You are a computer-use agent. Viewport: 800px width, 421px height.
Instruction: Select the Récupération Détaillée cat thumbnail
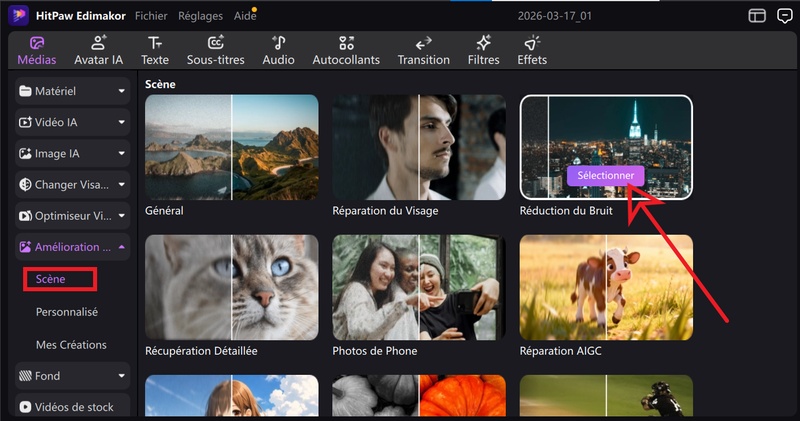coord(232,287)
